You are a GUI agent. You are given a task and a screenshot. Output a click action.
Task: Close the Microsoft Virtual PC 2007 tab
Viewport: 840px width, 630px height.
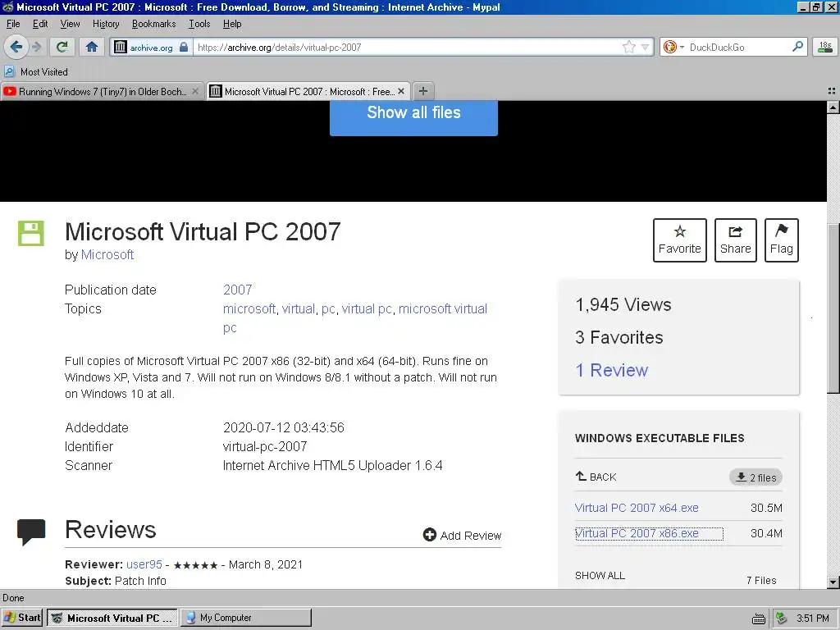pos(400,91)
